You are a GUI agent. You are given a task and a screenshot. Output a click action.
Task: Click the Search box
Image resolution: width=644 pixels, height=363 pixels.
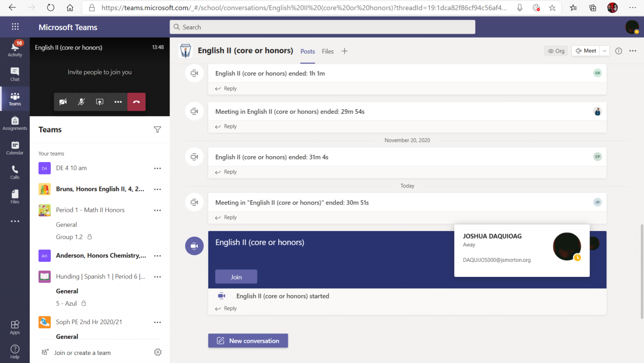click(323, 27)
